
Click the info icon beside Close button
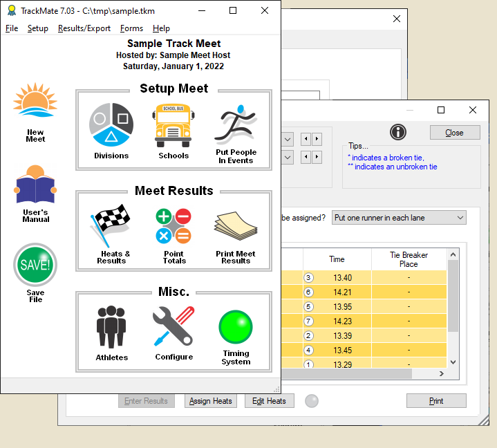click(x=397, y=132)
